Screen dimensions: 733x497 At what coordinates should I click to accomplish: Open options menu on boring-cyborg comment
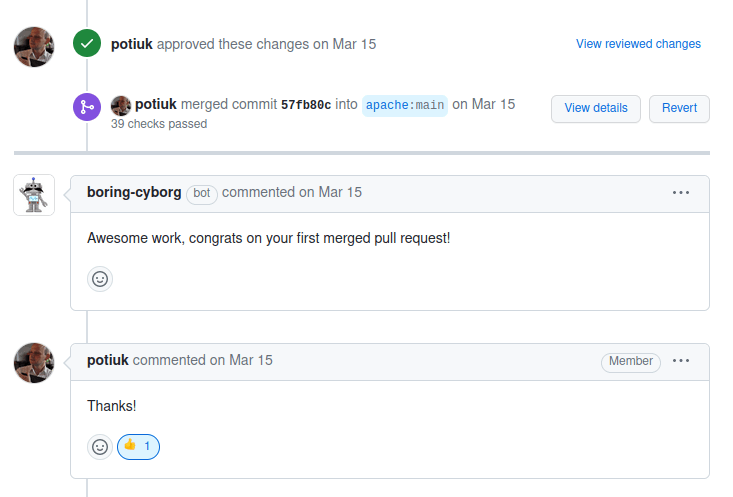681,193
